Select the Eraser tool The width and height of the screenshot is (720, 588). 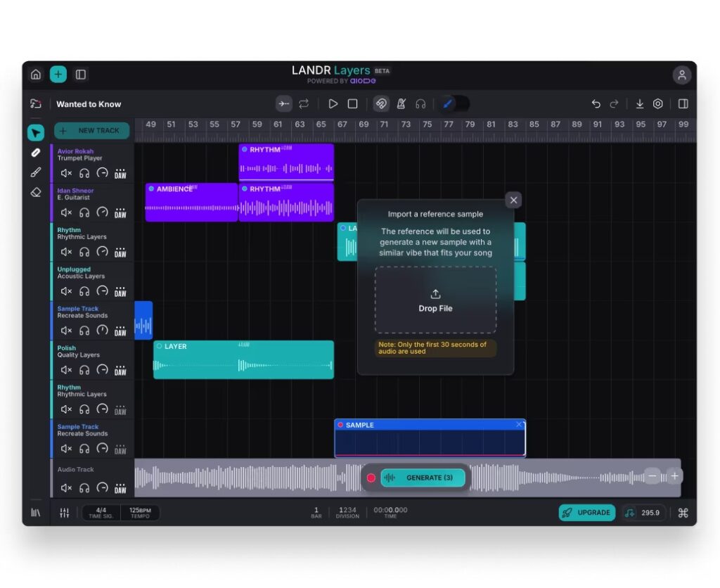point(36,192)
